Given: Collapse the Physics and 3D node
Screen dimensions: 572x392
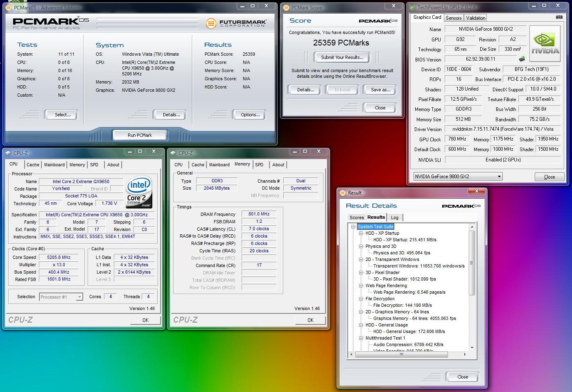Looking at the screenshot, I should 361,246.
